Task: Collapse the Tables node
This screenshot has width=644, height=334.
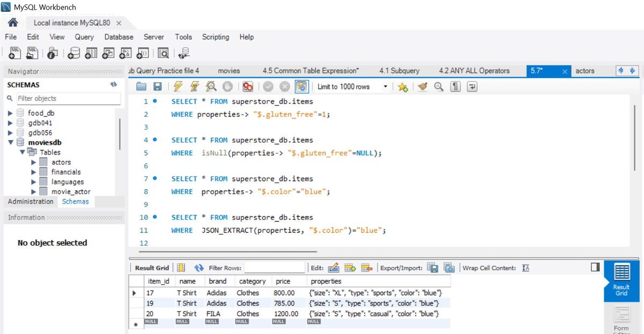Action: point(22,152)
